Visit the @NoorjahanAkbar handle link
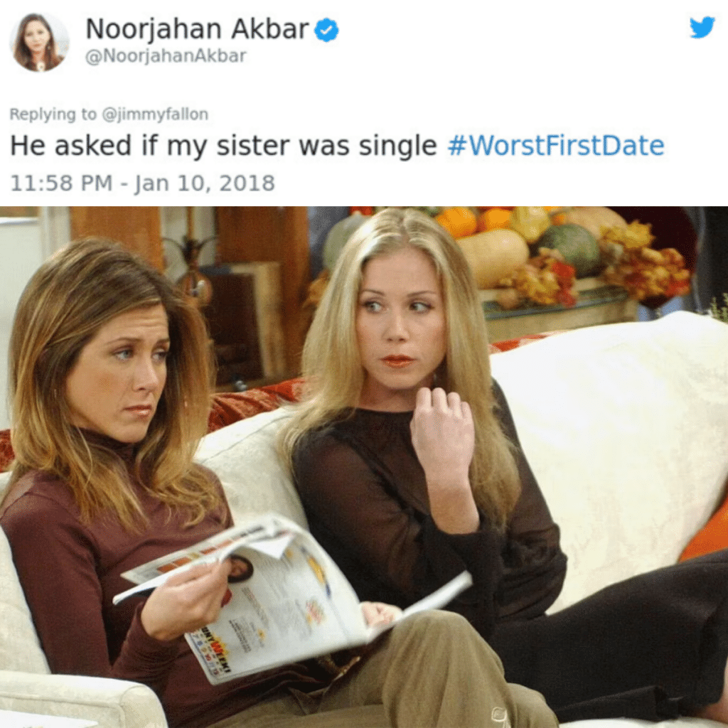Screen dimensions: 728x728 [x=166, y=56]
